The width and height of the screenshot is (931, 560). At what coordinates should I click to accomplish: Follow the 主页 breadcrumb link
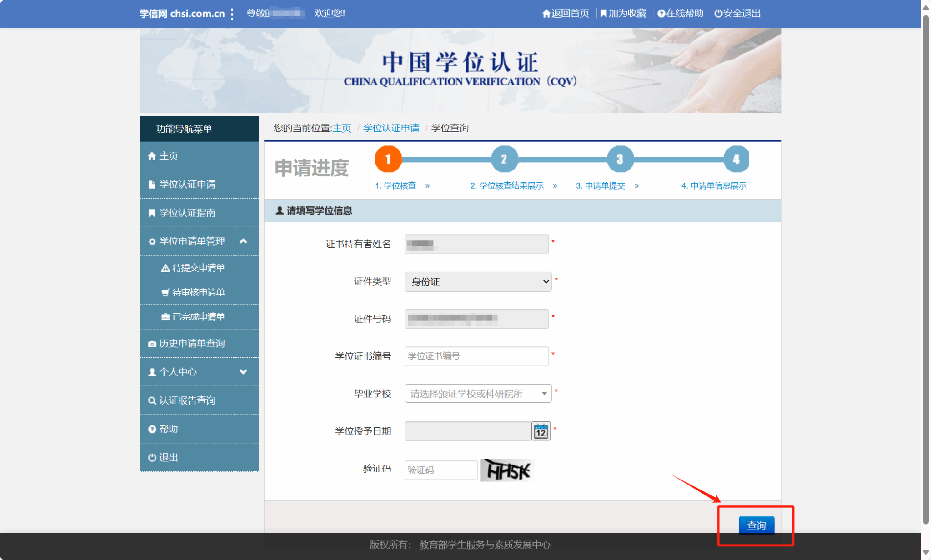click(342, 128)
